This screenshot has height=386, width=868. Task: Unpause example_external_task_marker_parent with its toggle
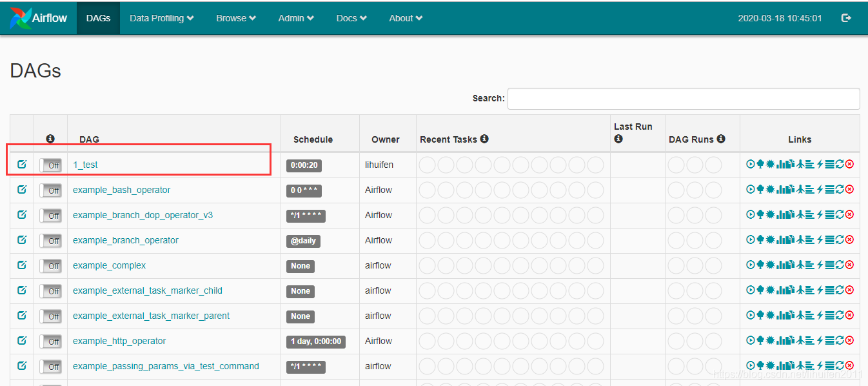click(x=50, y=316)
